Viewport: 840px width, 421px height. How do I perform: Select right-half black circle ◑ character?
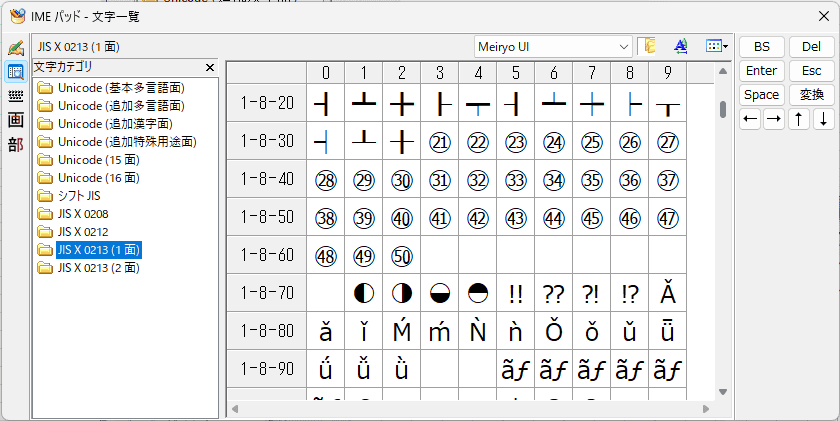402,293
